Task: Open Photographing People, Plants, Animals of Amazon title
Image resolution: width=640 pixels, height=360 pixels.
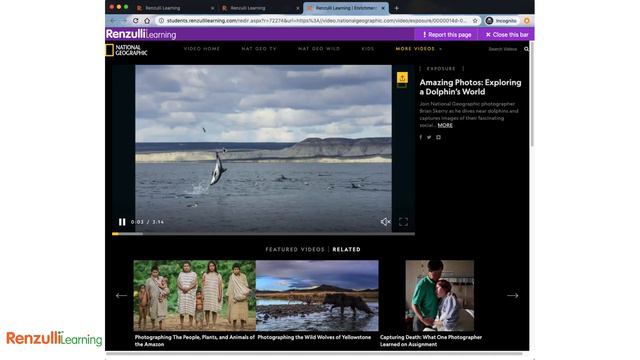Action: point(195,341)
